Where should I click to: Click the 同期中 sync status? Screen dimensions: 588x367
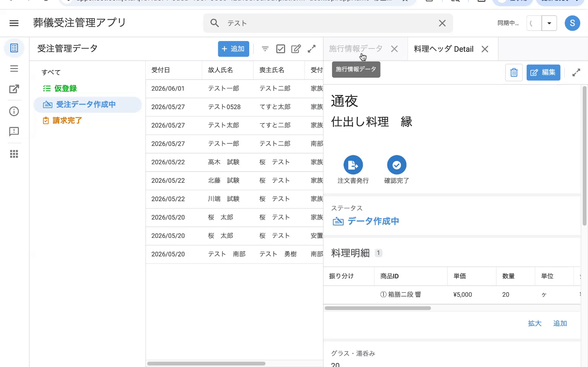(508, 23)
